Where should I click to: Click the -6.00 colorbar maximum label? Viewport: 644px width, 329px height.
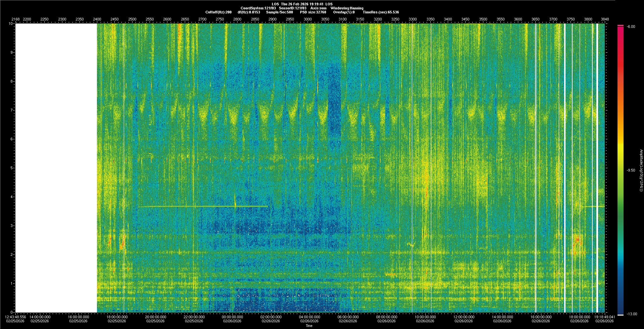[631, 27]
